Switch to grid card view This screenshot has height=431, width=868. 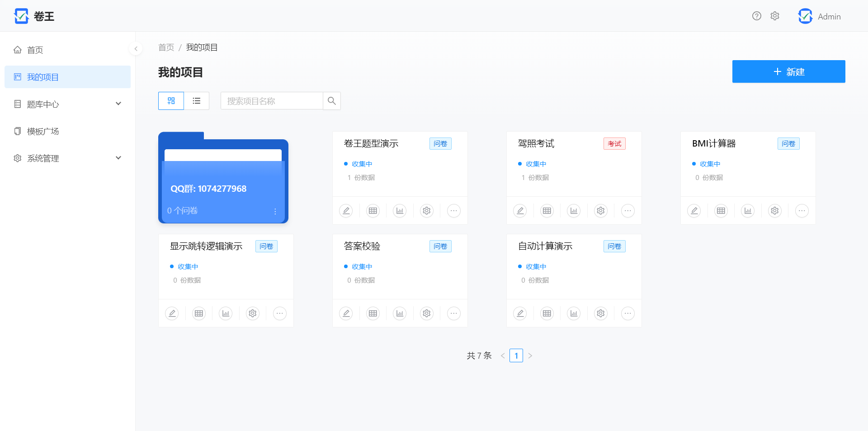(171, 101)
